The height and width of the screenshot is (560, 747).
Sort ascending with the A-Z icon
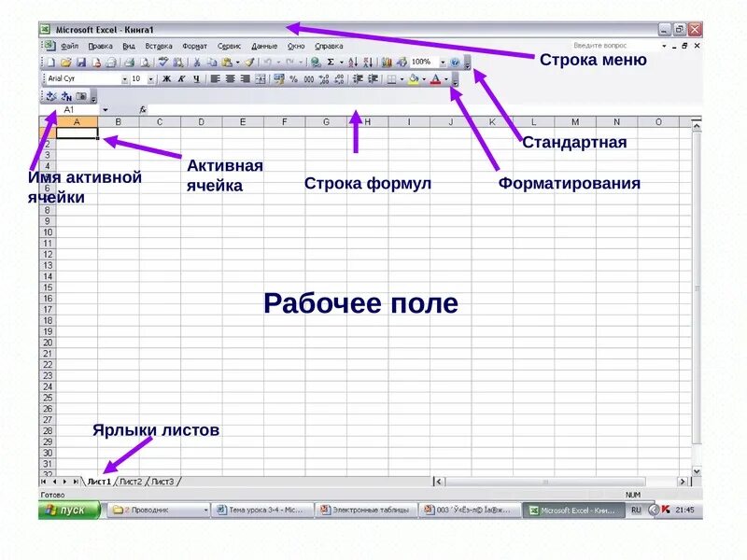click(353, 62)
